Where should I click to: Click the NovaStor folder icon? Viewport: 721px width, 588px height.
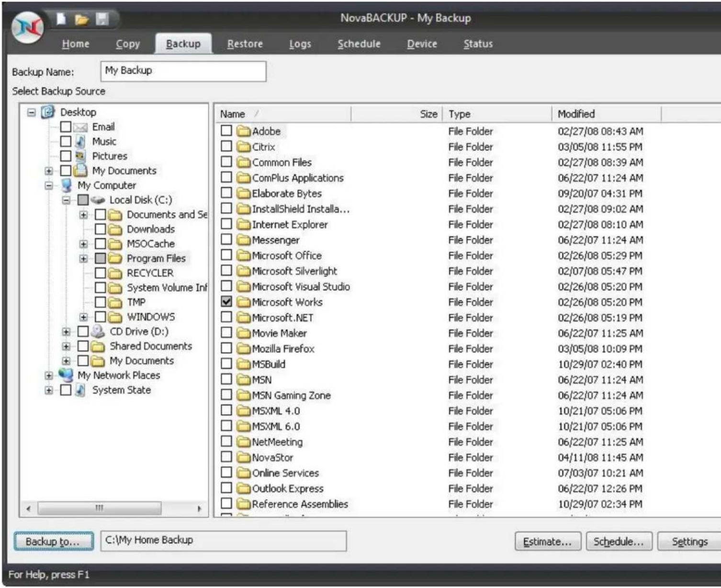coord(244,457)
